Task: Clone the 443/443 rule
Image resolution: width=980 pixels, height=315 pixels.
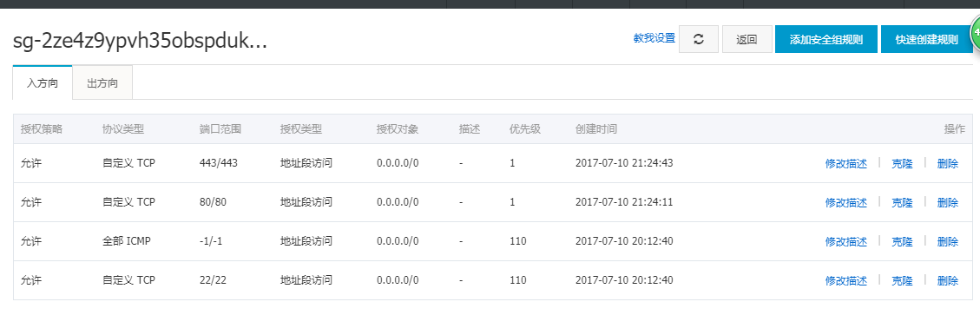Action: pyautogui.click(x=902, y=164)
